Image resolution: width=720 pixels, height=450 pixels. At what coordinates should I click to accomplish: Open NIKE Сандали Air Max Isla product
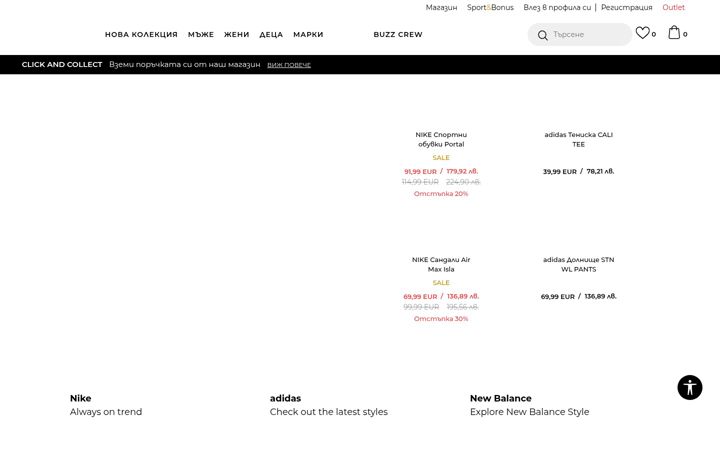click(x=441, y=264)
